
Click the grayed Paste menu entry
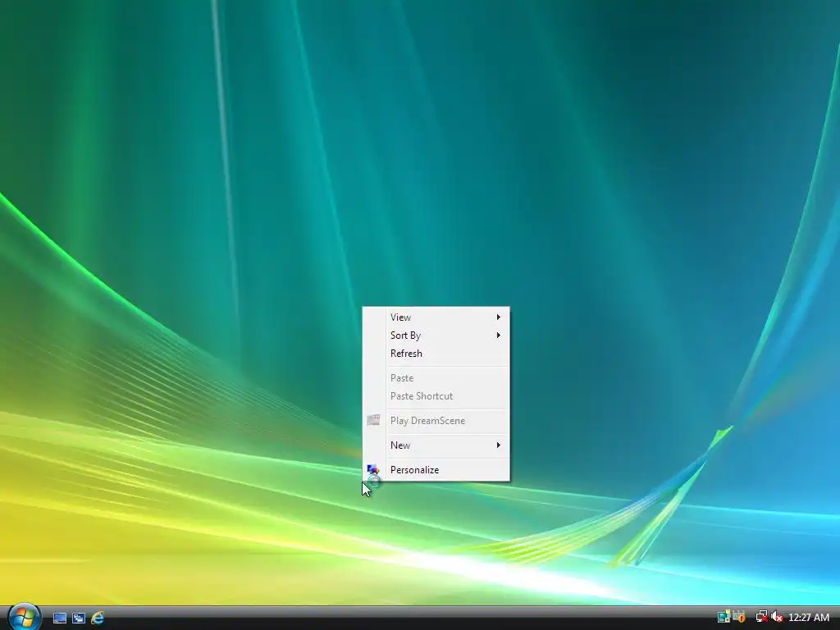click(x=436, y=378)
